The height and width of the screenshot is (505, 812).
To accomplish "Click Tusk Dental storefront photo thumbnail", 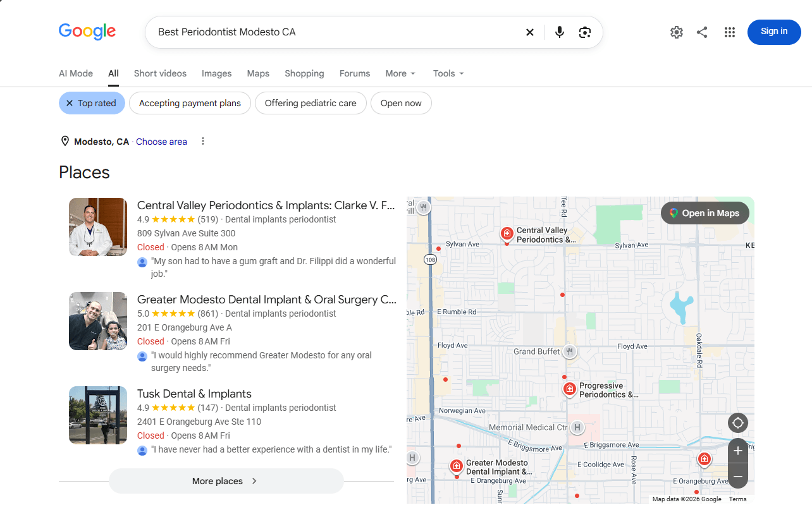I will coord(98,415).
